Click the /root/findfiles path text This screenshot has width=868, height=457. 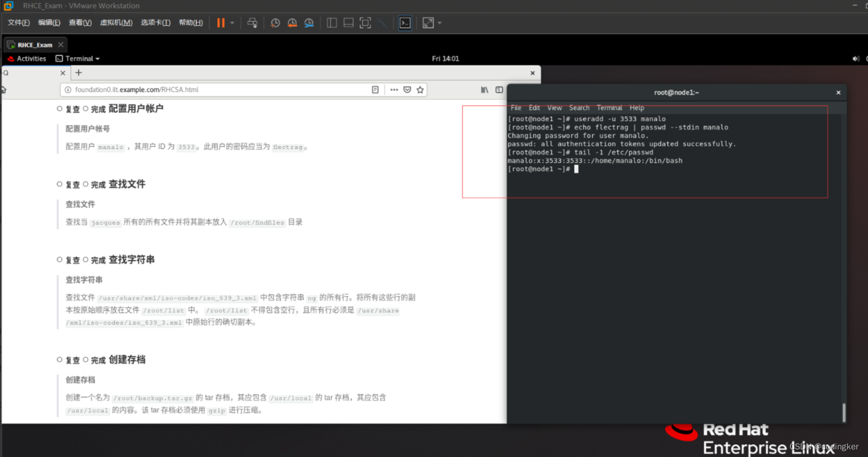(x=257, y=223)
